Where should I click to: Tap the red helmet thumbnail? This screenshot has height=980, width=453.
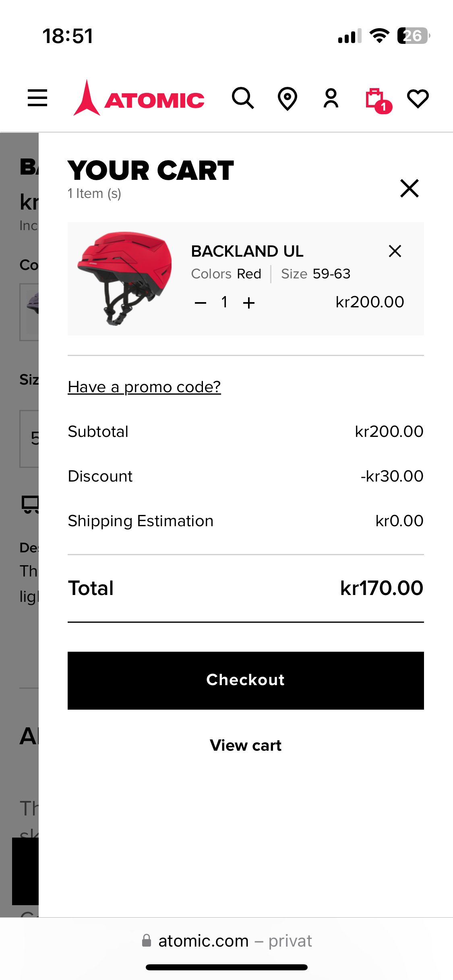pyautogui.click(x=125, y=278)
